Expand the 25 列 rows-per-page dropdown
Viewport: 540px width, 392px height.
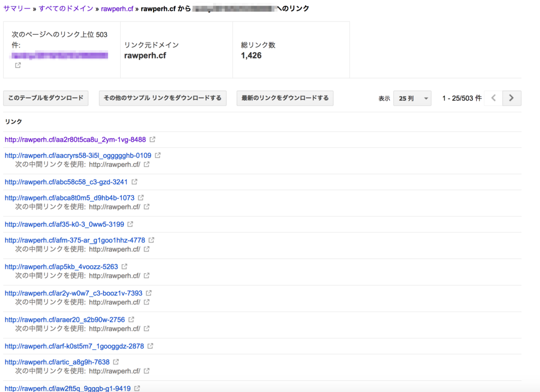coord(412,98)
